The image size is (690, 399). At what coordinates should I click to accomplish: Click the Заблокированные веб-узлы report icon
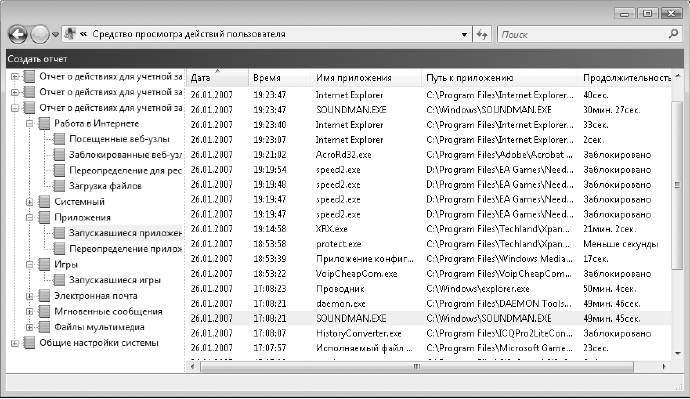click(59, 155)
